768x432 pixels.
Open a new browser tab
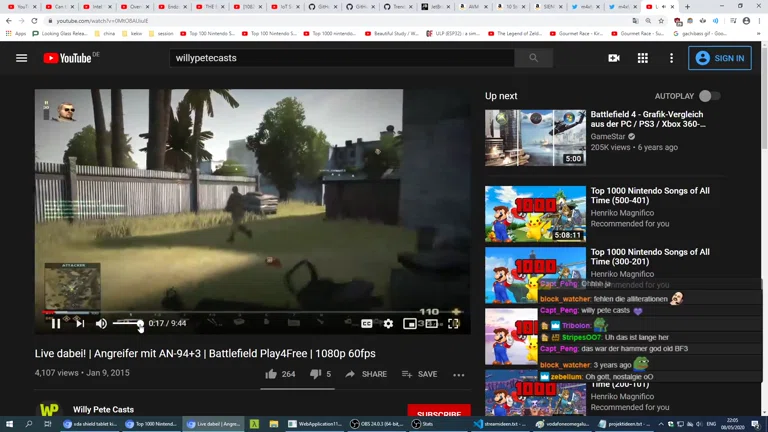click(x=687, y=6)
